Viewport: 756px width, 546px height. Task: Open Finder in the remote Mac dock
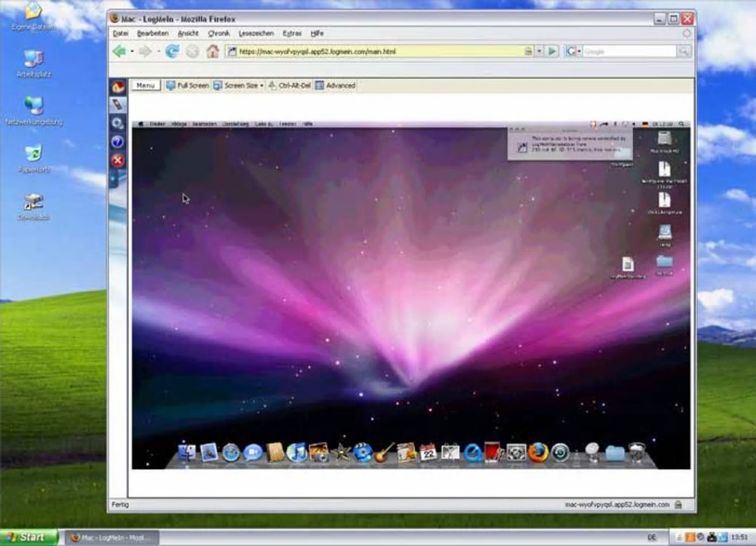point(187,453)
